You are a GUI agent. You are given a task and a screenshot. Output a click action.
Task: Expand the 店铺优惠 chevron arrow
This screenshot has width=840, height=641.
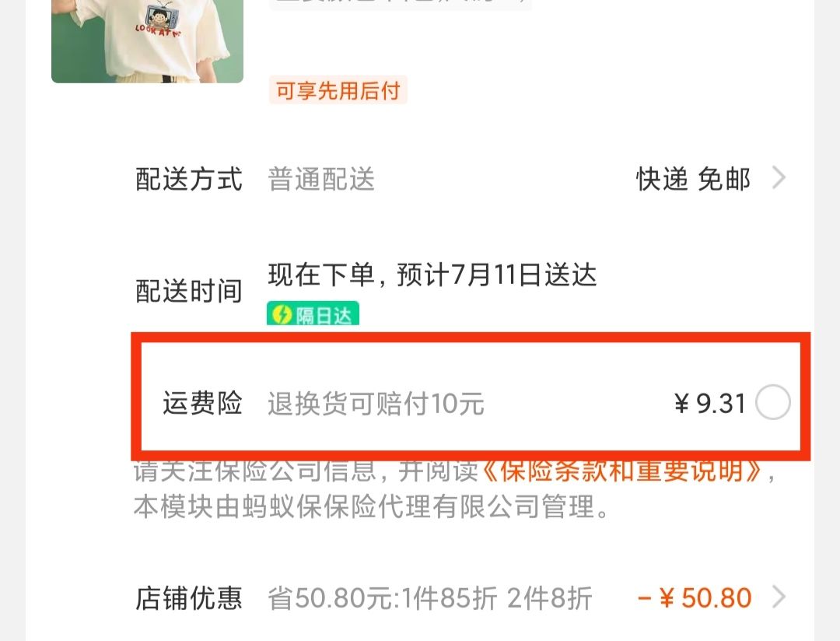(779, 597)
